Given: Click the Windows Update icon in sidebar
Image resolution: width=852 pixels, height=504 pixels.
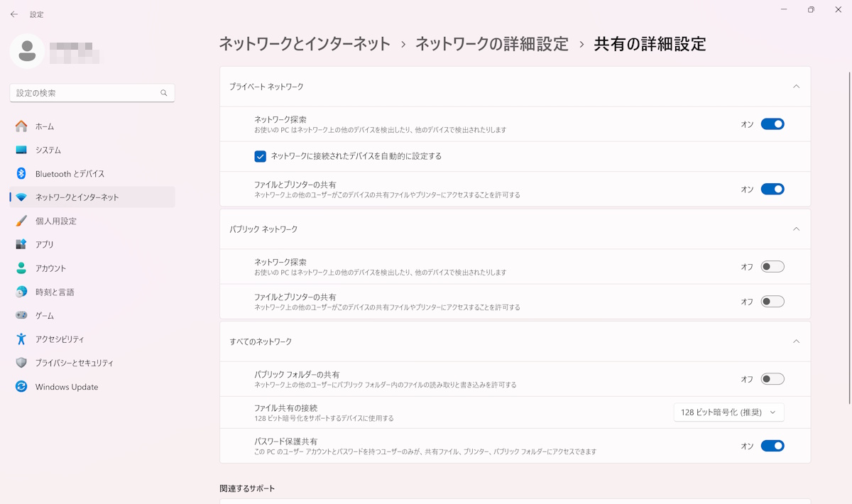Looking at the screenshot, I should click(20, 387).
